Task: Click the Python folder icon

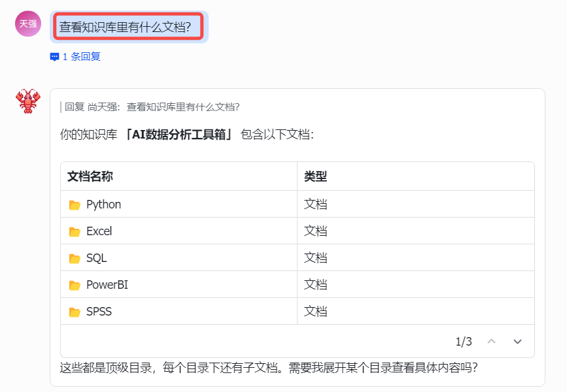Action: [75, 205]
